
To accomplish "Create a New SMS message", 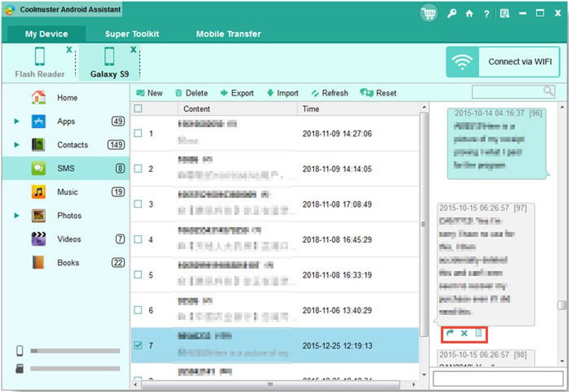I will click(x=150, y=93).
